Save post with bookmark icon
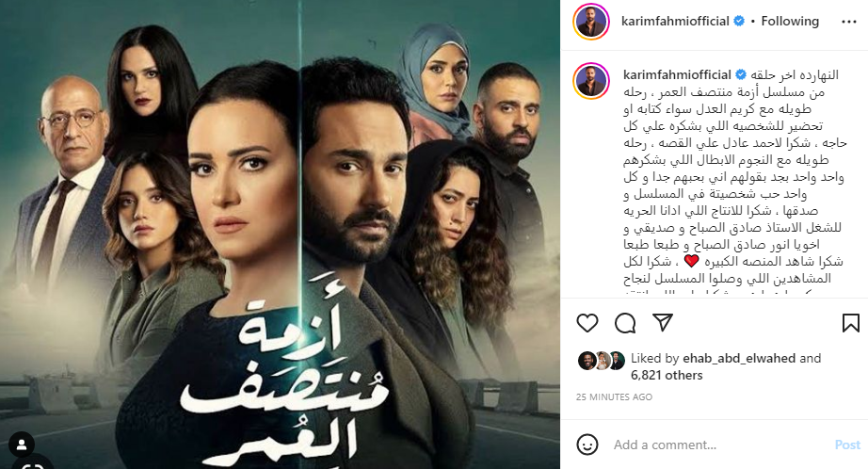868x469 pixels. tap(850, 323)
